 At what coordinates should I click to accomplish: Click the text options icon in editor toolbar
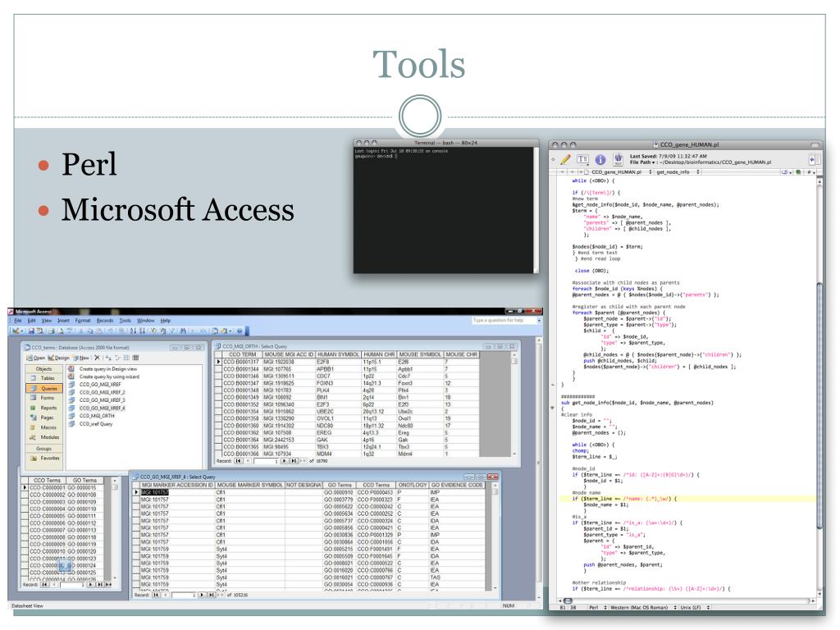click(x=582, y=159)
